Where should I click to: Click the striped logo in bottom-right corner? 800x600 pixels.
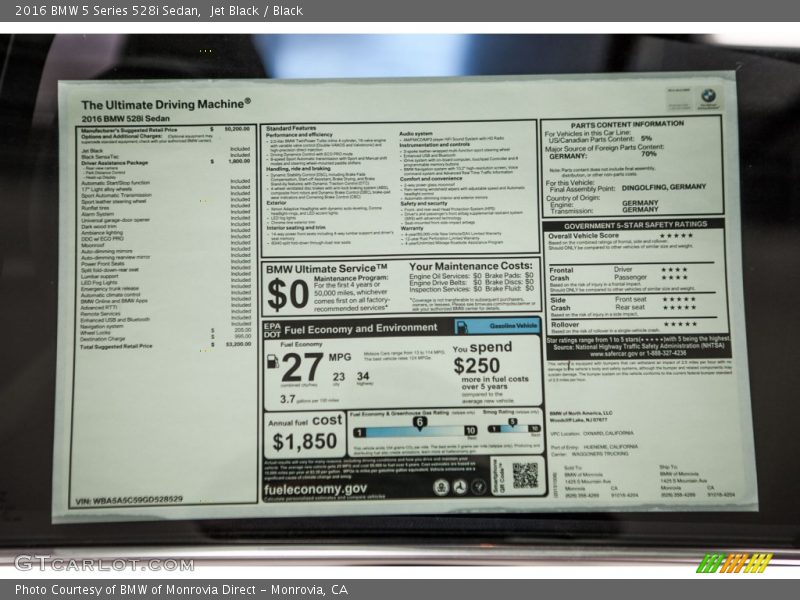tap(733, 563)
